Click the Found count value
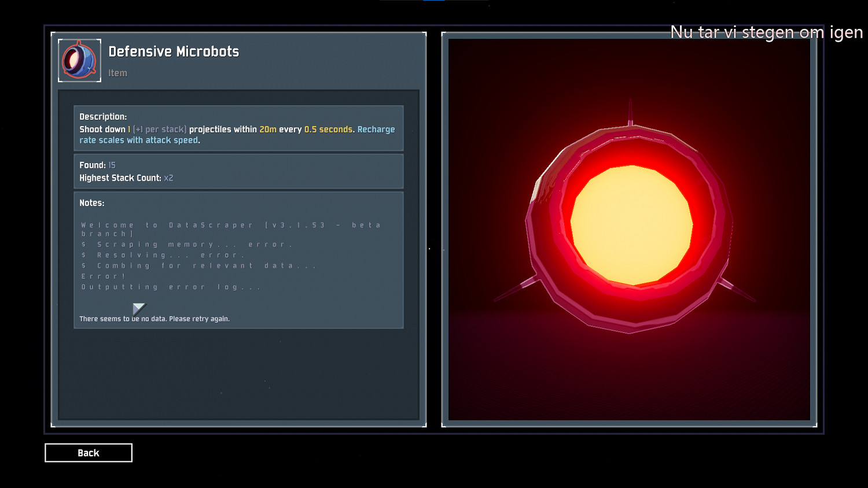Screen dimensions: 868x488 (112, 165)
